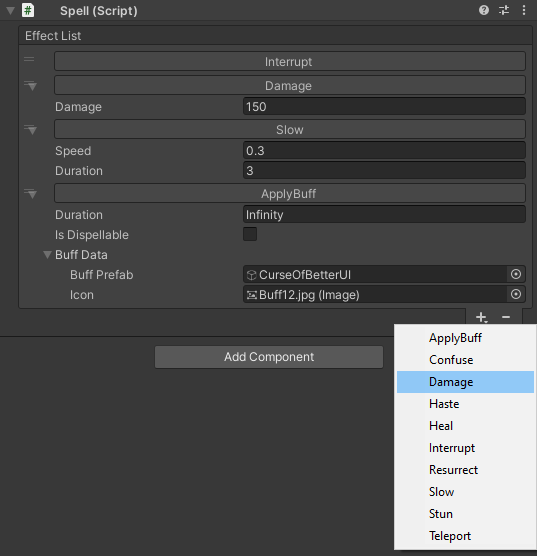Open object picker for Icon field

click(516, 294)
